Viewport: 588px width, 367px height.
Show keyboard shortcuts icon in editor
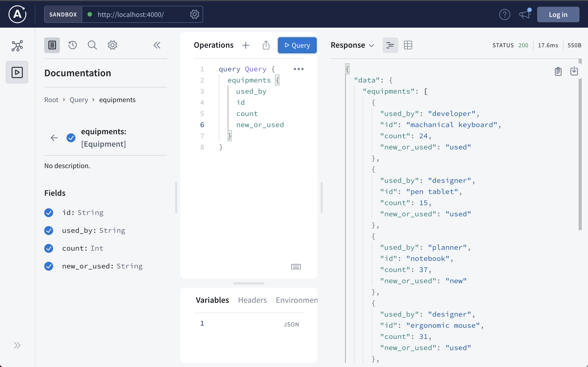pyautogui.click(x=296, y=266)
